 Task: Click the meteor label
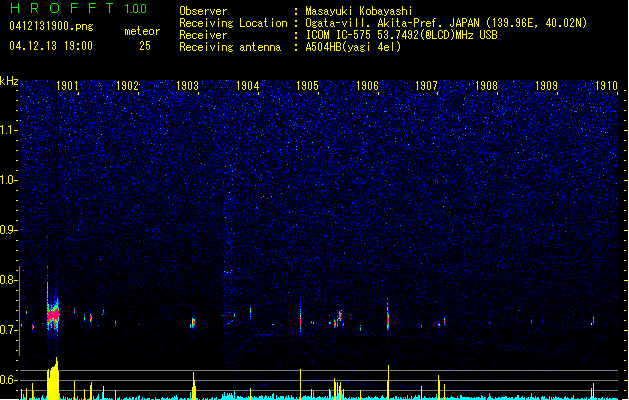coord(142,31)
